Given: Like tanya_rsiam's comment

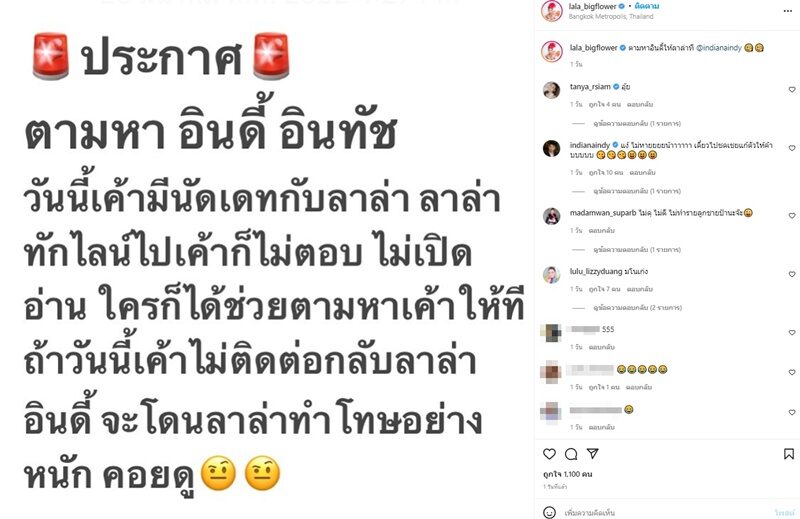Looking at the screenshot, I should pos(792,89).
